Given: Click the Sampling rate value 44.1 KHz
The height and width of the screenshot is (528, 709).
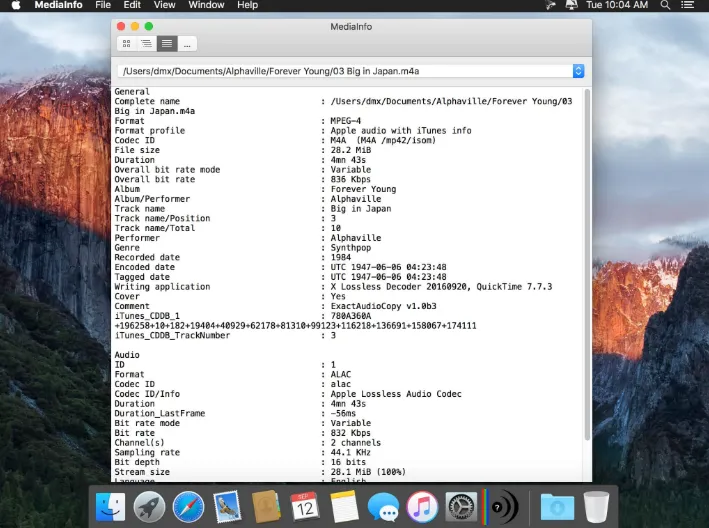Looking at the screenshot, I should pos(350,452).
